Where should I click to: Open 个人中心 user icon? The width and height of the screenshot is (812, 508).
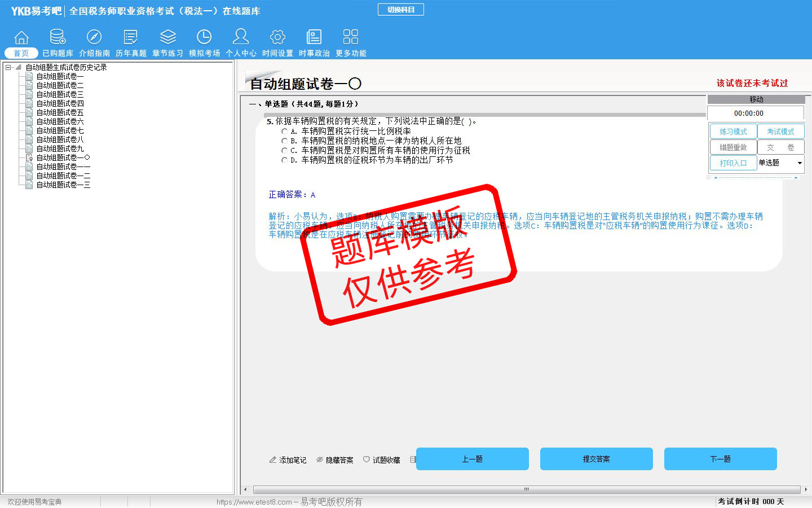coord(241,38)
